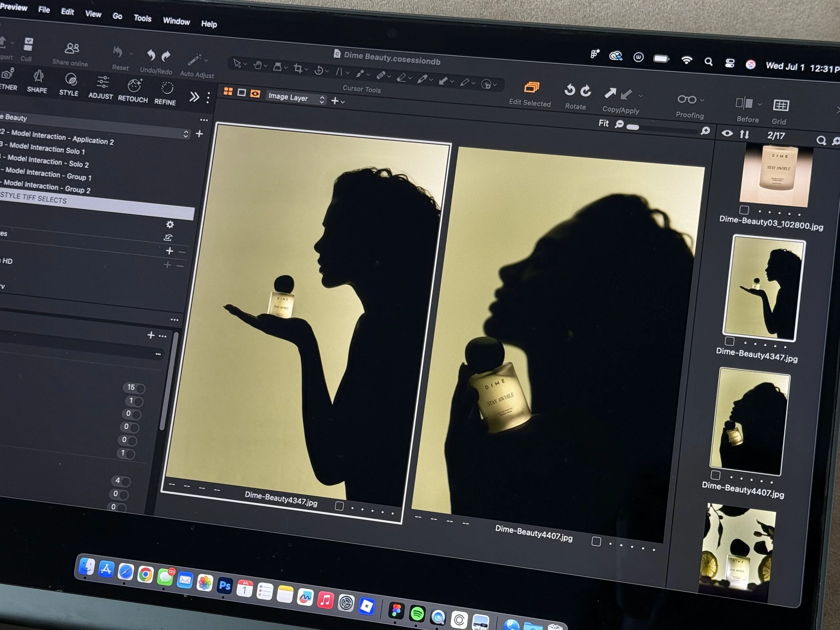Click the Edit Selected icon
The height and width of the screenshot is (630, 840).
point(532,87)
